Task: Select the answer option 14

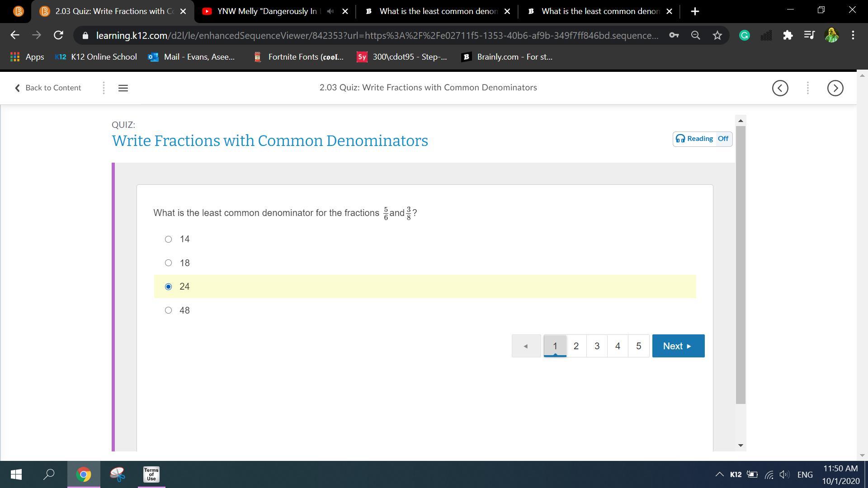Action: tap(169, 239)
